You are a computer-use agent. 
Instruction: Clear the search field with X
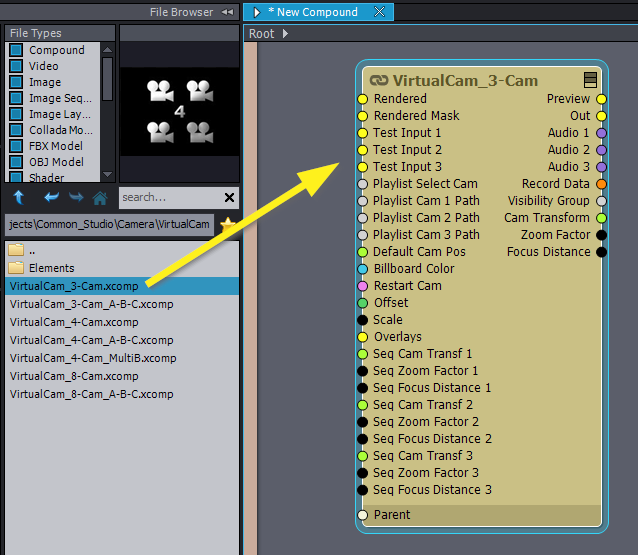coord(229,198)
